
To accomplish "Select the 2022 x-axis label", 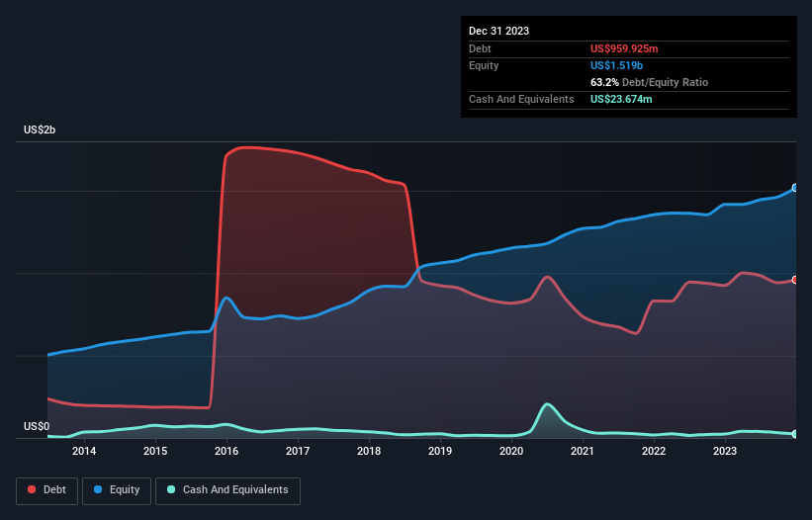I will click(654, 451).
